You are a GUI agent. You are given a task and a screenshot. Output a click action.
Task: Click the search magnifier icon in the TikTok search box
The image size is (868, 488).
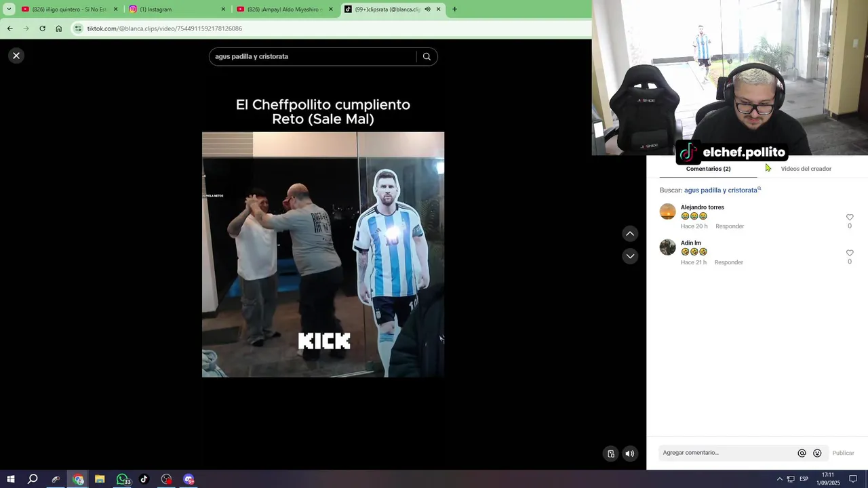427,56
